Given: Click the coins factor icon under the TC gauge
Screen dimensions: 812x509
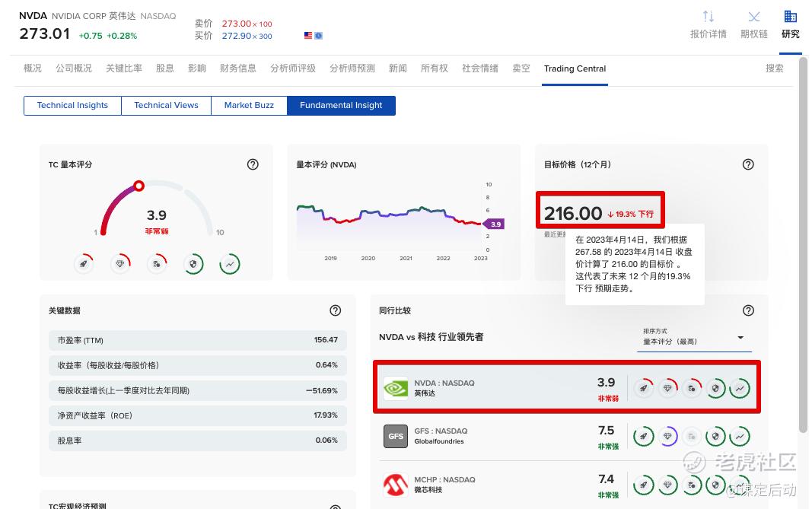Looking at the screenshot, I should point(157,264).
